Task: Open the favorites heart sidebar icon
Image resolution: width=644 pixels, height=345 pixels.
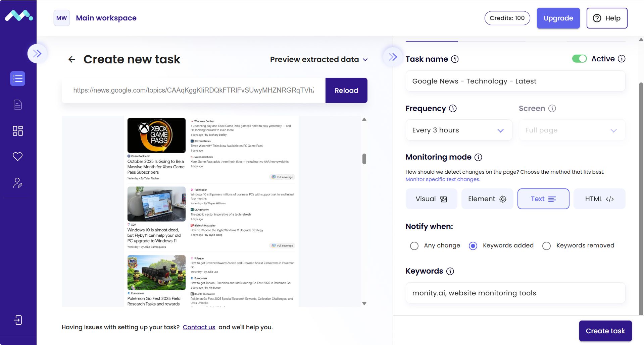Action: 17,157
